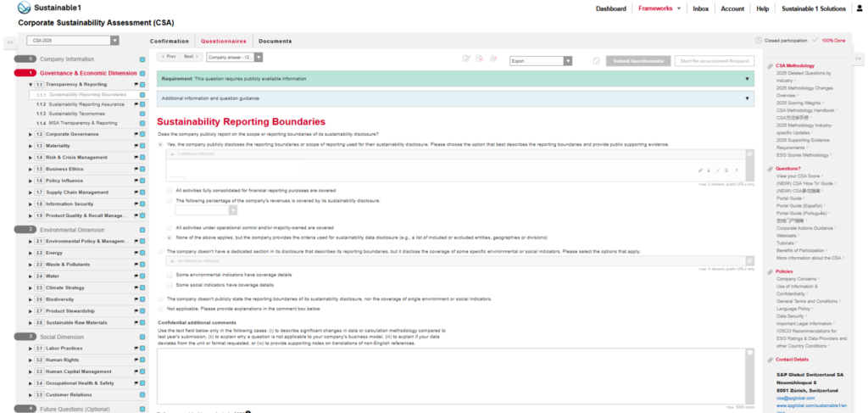
Task: Click the Next question button
Action: [x=188, y=57]
